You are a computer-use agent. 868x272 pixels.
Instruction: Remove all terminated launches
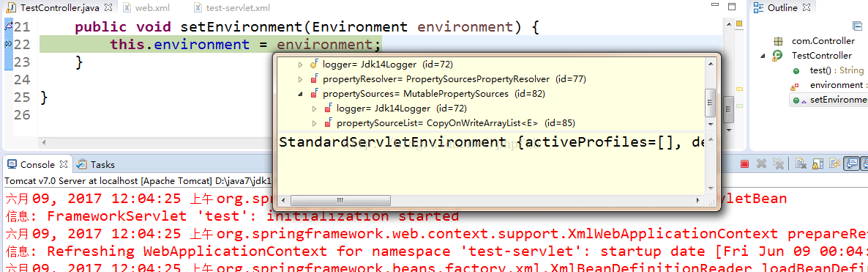pyautogui.click(x=778, y=163)
